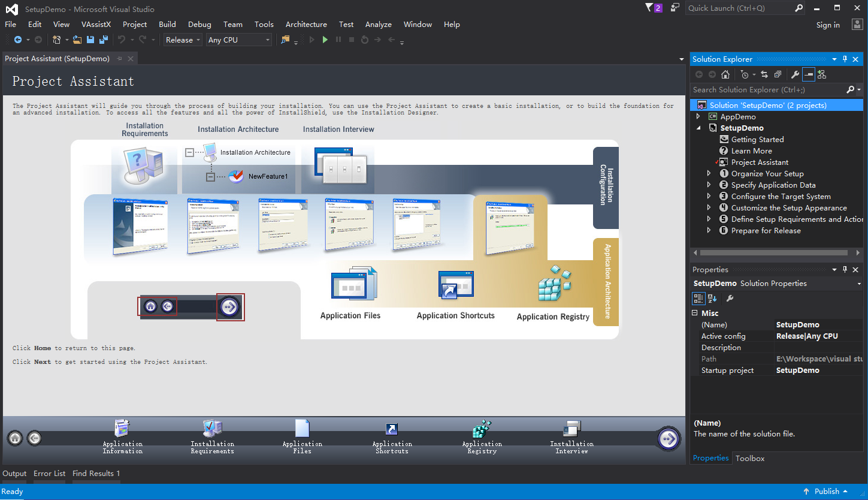Select Configure the Target System item
Image resolution: width=868 pixels, height=500 pixels.
point(781,196)
